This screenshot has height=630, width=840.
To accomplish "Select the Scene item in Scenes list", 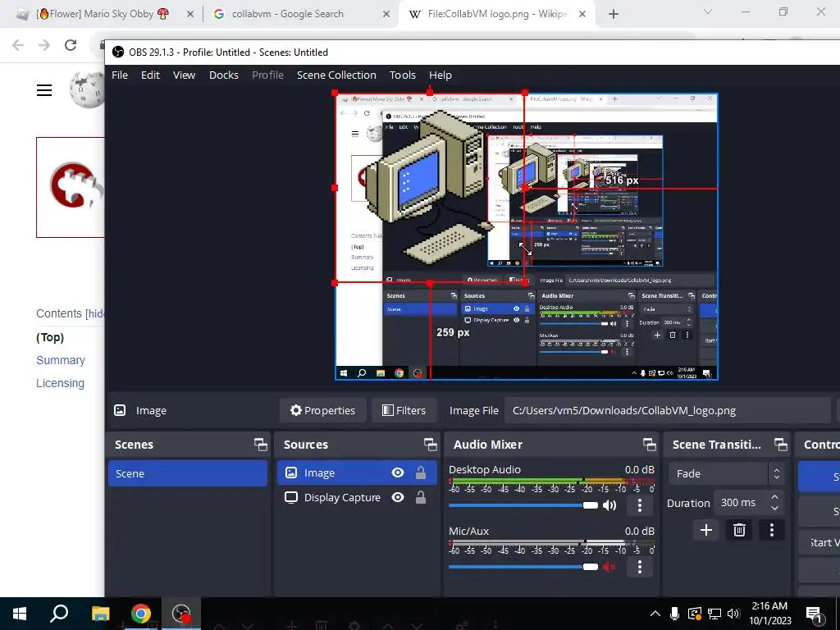I will point(188,473).
